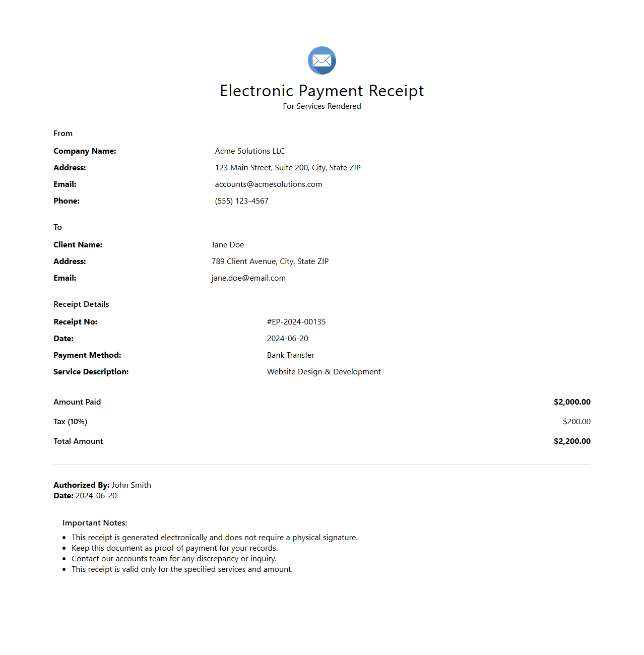
Task: Click the 789 Client Avenue address
Action: (270, 261)
